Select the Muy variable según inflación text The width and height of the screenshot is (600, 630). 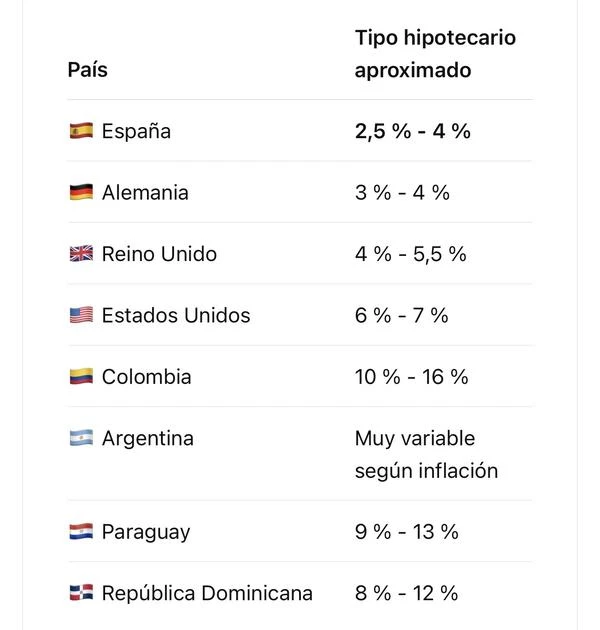coord(426,454)
